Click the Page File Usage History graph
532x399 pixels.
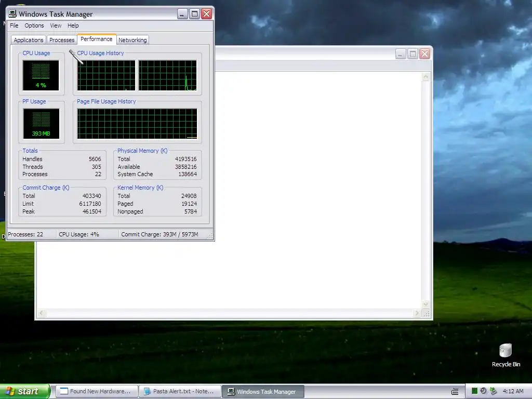[137, 124]
